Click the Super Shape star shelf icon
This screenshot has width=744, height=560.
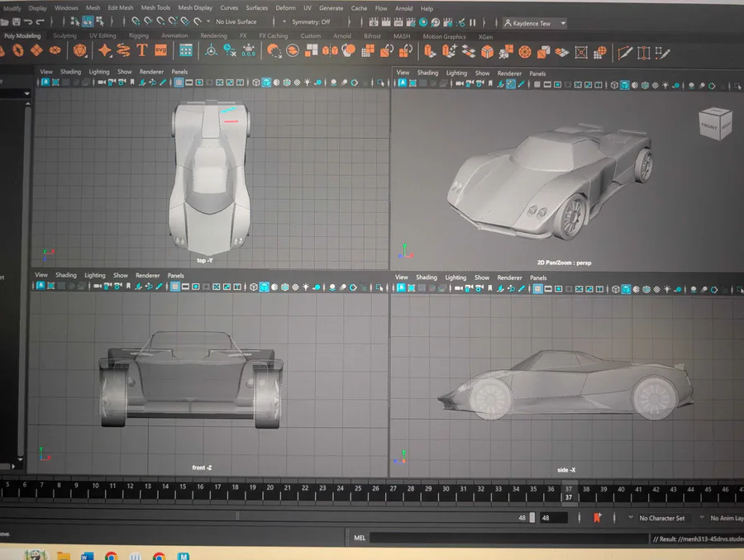pos(105,51)
